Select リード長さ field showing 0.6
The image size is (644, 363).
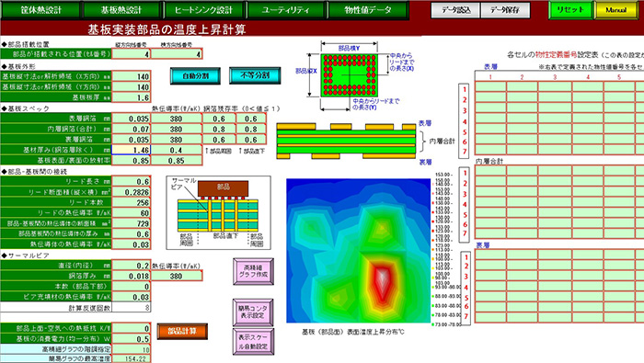coord(131,182)
